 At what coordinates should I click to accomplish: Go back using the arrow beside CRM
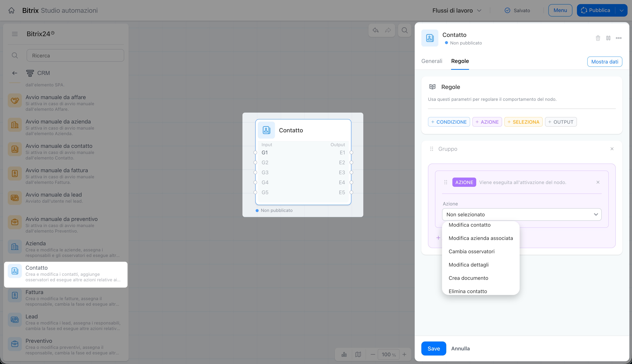point(15,73)
